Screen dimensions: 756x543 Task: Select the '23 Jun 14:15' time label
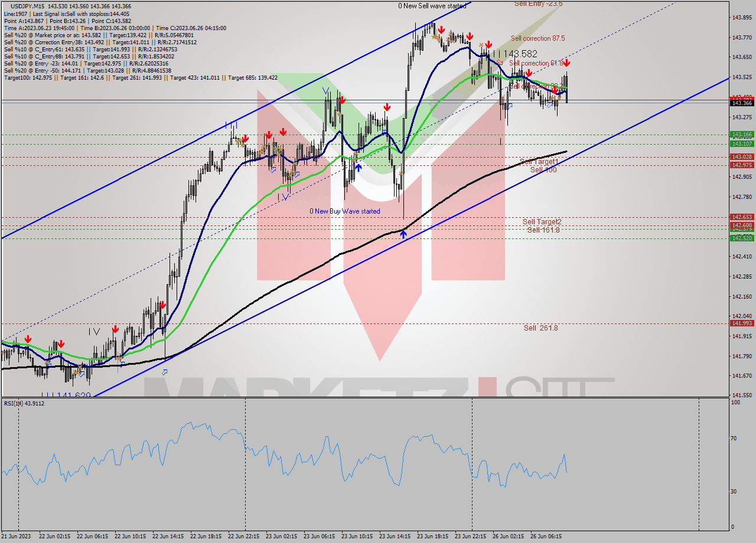click(x=395, y=537)
